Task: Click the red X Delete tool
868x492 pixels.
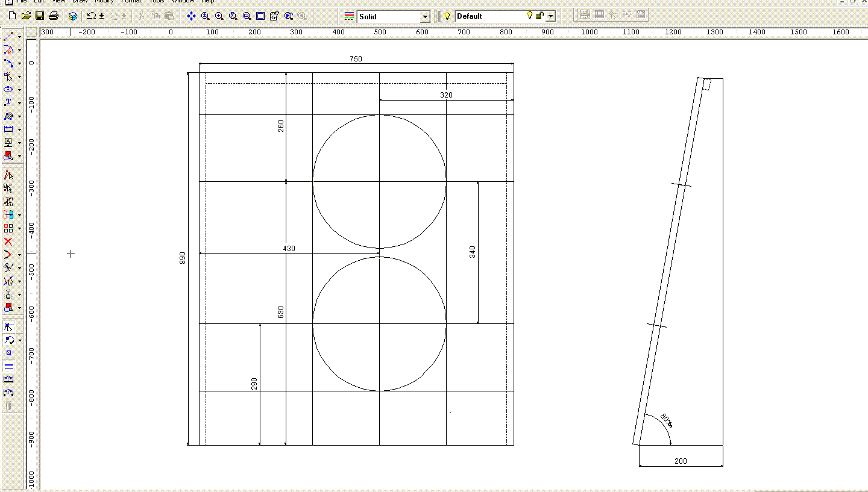Action: click(x=8, y=241)
